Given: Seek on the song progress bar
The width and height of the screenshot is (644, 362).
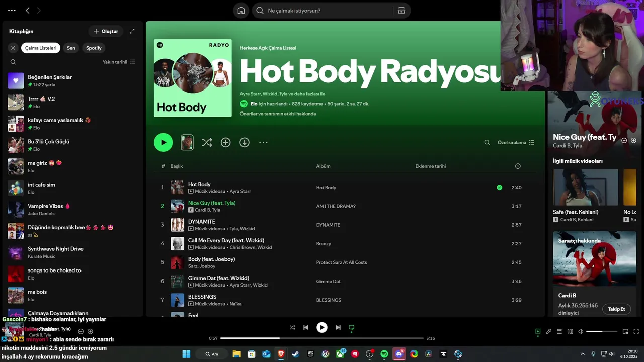Looking at the screenshot, I should coord(322,338).
